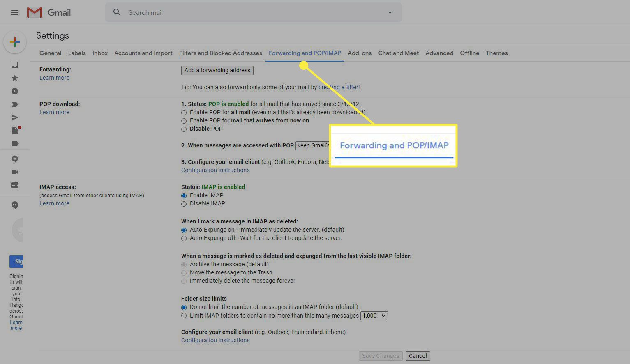Switch to Filters and Blocked Addresses tab
Screen dimensions: 630x364
click(x=220, y=53)
